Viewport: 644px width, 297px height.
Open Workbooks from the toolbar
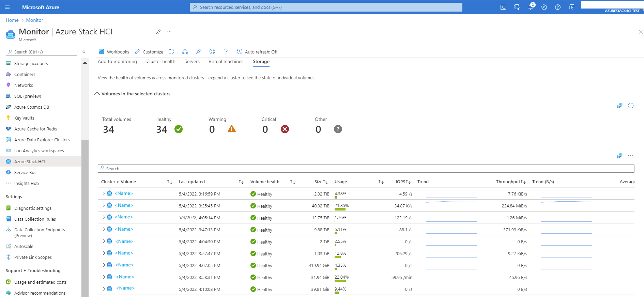click(x=114, y=52)
